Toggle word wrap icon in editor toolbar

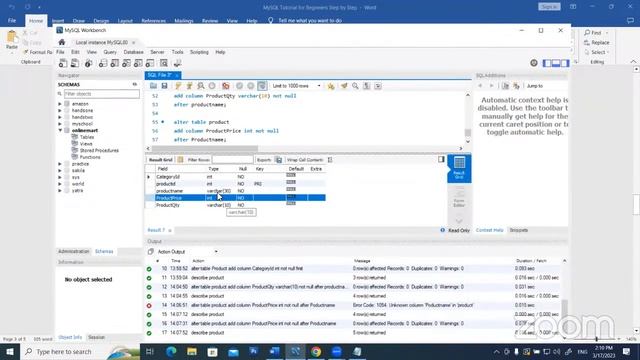coord(378,86)
